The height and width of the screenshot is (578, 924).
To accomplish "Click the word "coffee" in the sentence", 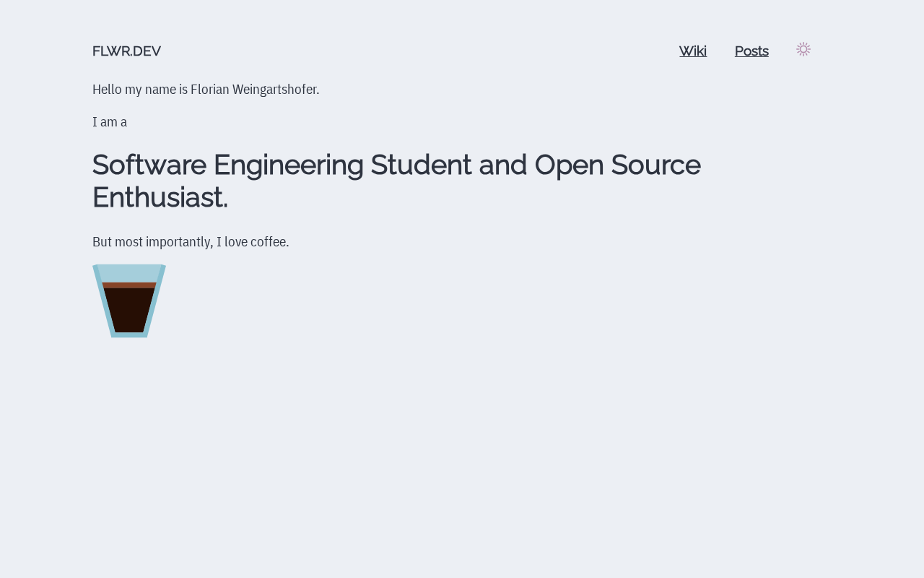I will (269, 242).
